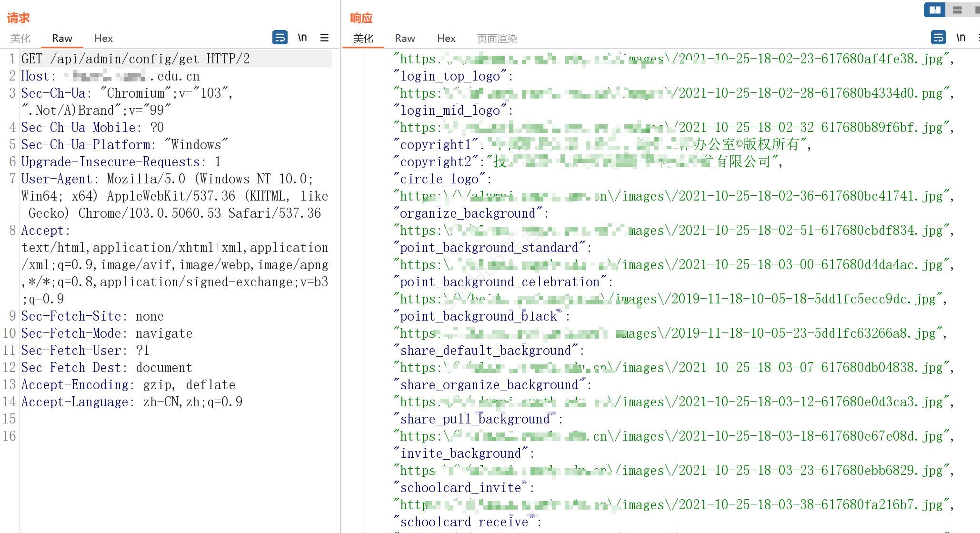Toggle word wrap in the response panel
Screen dimensions: 980x533
tap(938, 37)
